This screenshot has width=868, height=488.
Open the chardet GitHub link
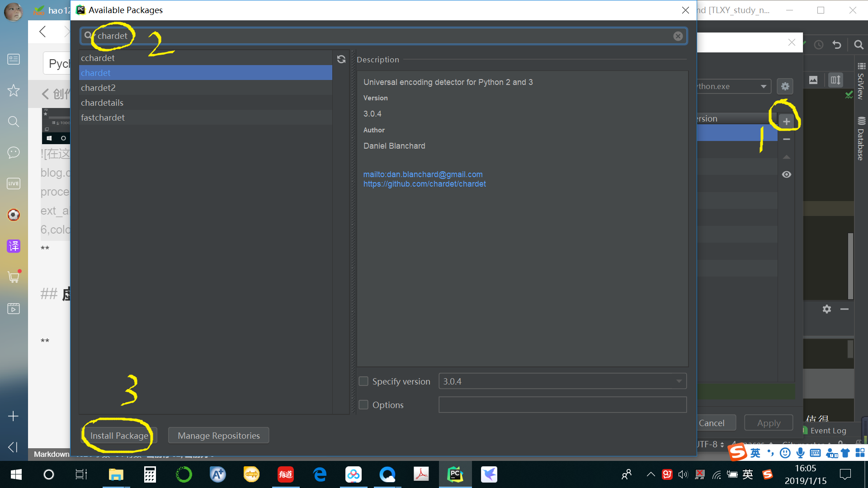[x=424, y=184]
